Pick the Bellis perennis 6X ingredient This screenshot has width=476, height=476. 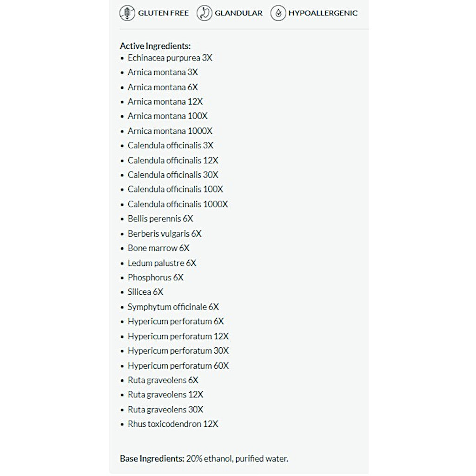160,218
